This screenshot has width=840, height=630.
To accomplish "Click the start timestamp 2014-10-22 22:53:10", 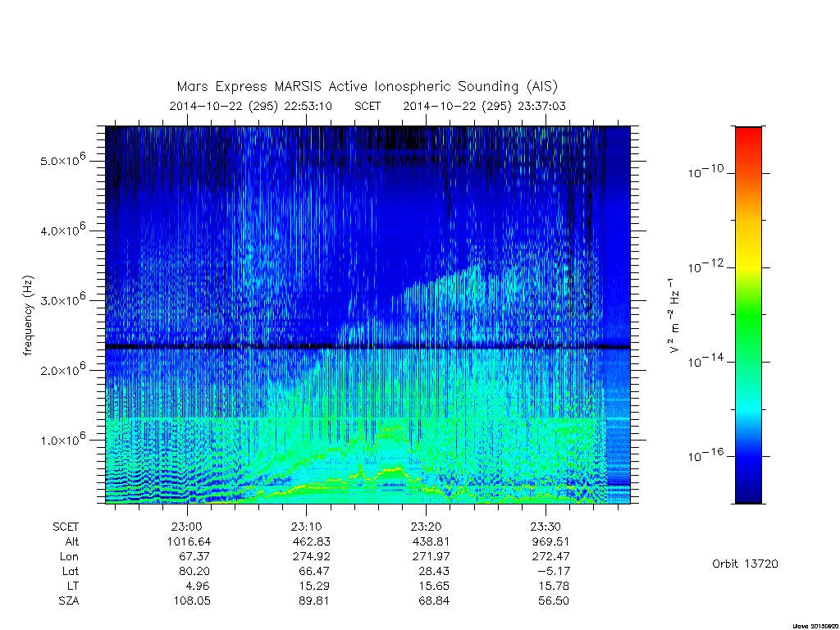I will click(x=251, y=106).
